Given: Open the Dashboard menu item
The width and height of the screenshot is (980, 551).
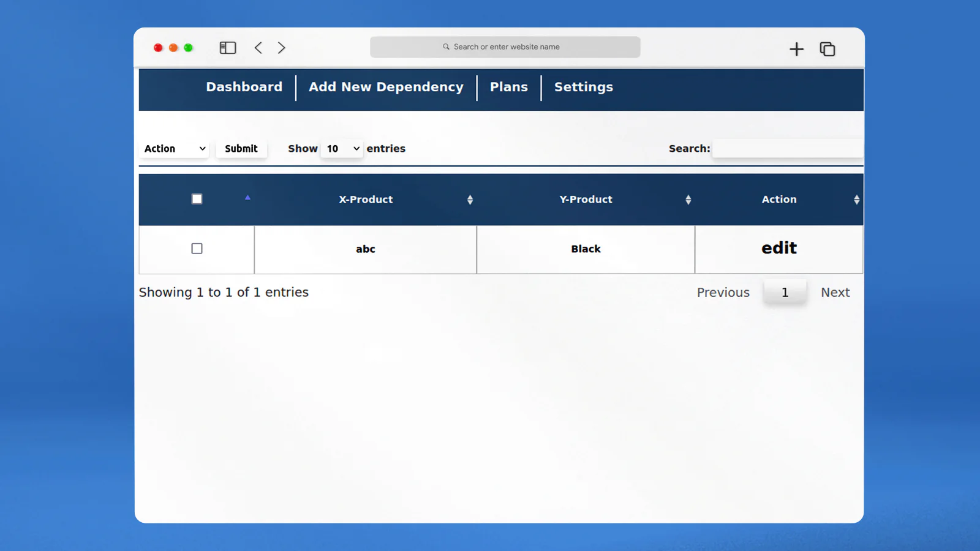Looking at the screenshot, I should point(244,87).
